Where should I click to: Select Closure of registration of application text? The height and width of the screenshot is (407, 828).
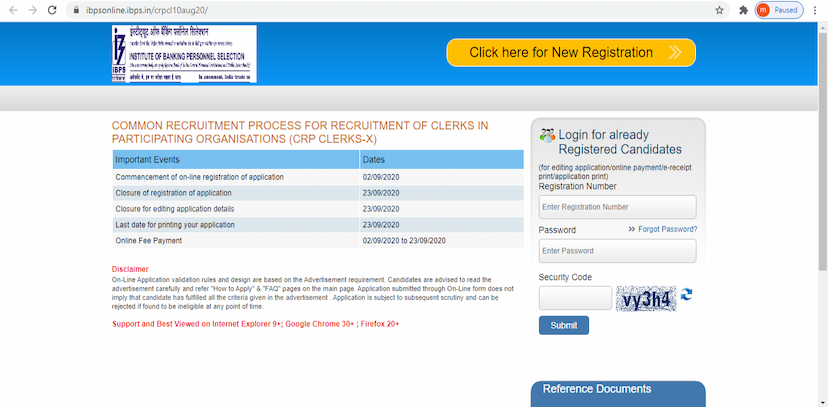click(x=173, y=193)
